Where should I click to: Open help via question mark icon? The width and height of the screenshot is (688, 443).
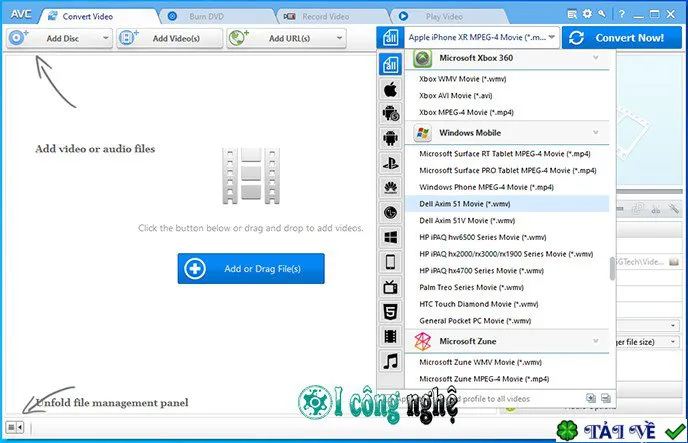coord(621,14)
